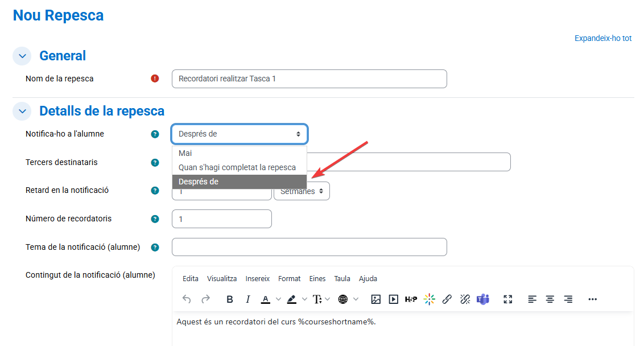Apply italic formatting in editor

(x=247, y=299)
